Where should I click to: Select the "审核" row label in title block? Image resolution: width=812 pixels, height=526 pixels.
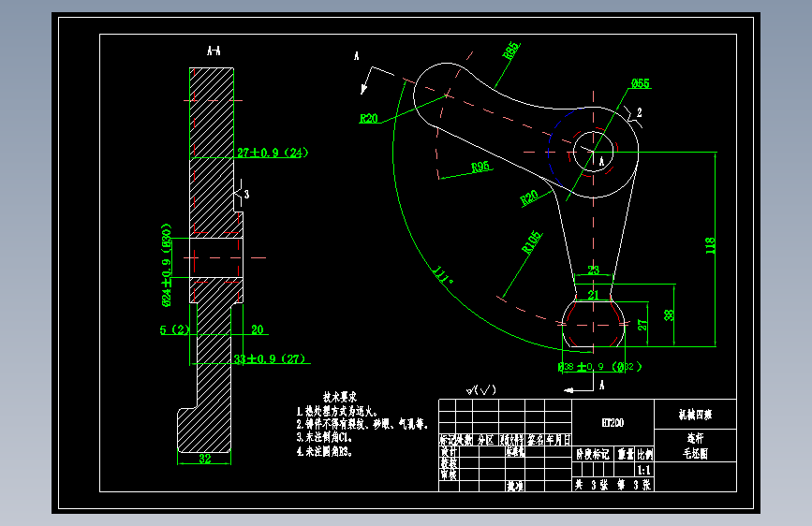[x=449, y=475]
